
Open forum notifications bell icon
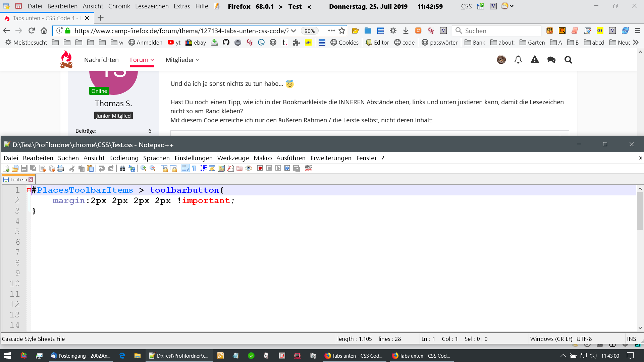tap(518, 60)
